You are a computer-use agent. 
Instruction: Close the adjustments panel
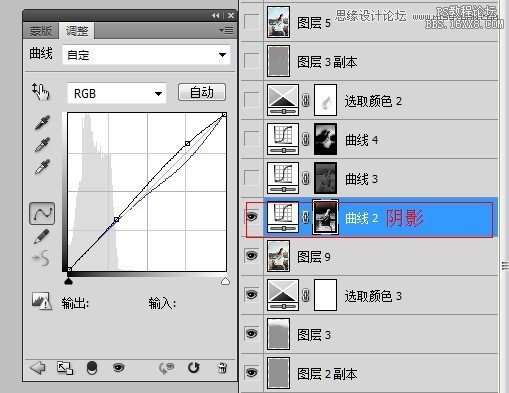[231, 16]
